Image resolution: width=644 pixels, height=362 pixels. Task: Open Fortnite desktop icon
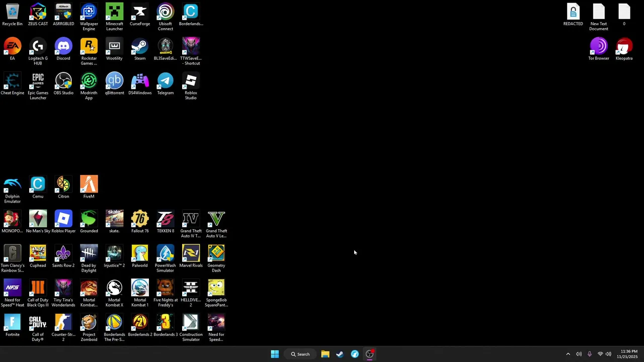click(13, 326)
